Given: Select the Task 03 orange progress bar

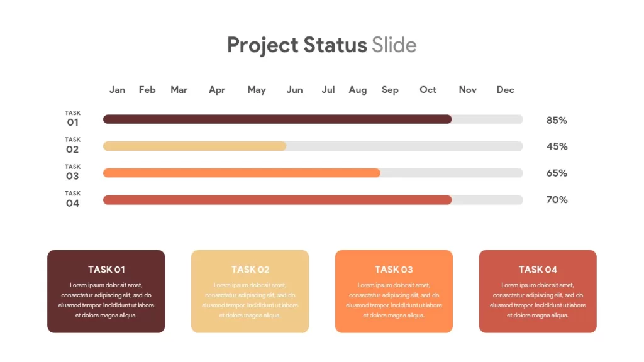Looking at the screenshot, I should (241, 173).
